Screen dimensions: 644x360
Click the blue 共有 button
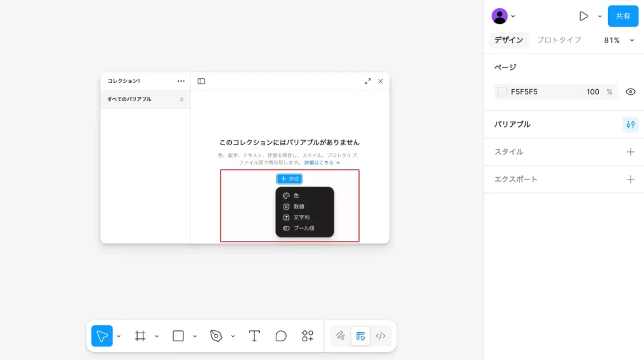click(623, 16)
